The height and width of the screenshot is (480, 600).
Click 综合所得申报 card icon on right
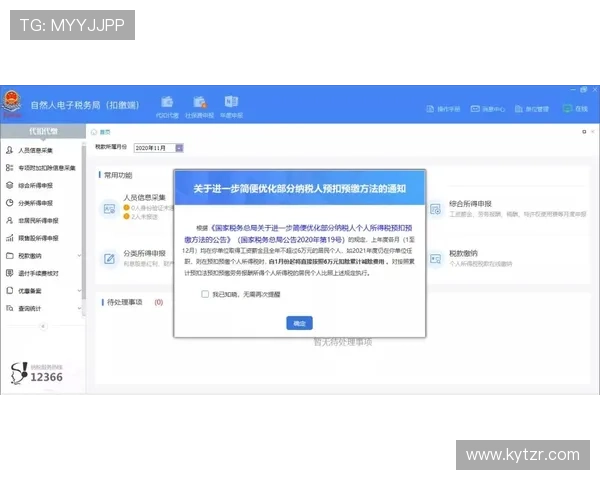coord(435,209)
